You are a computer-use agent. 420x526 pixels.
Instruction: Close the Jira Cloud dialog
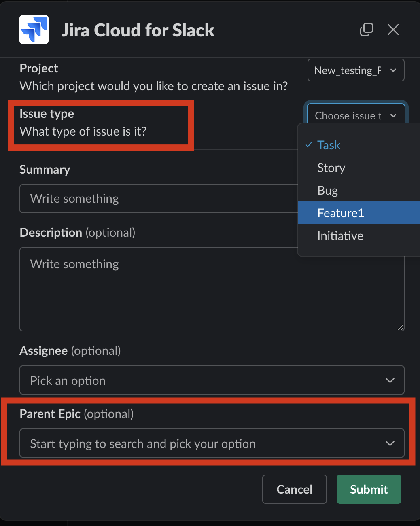(393, 30)
